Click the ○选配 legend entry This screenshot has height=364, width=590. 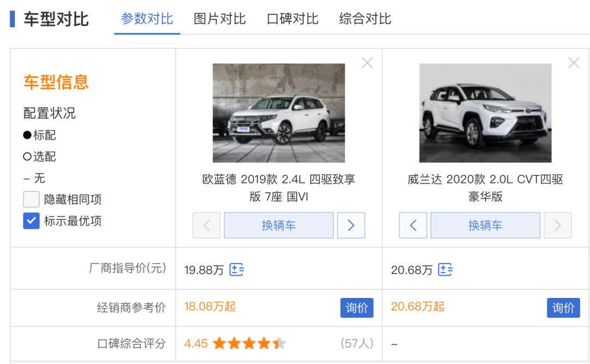[39, 157]
